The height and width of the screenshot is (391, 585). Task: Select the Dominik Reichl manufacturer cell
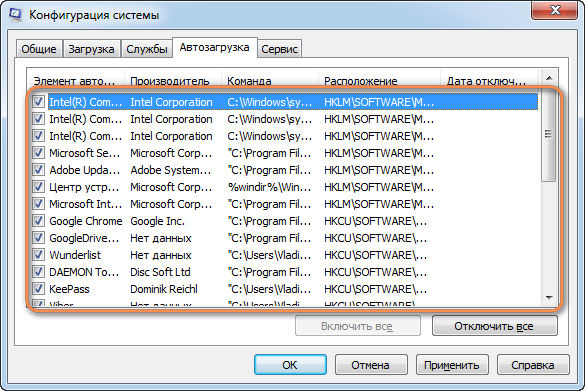coord(164,289)
